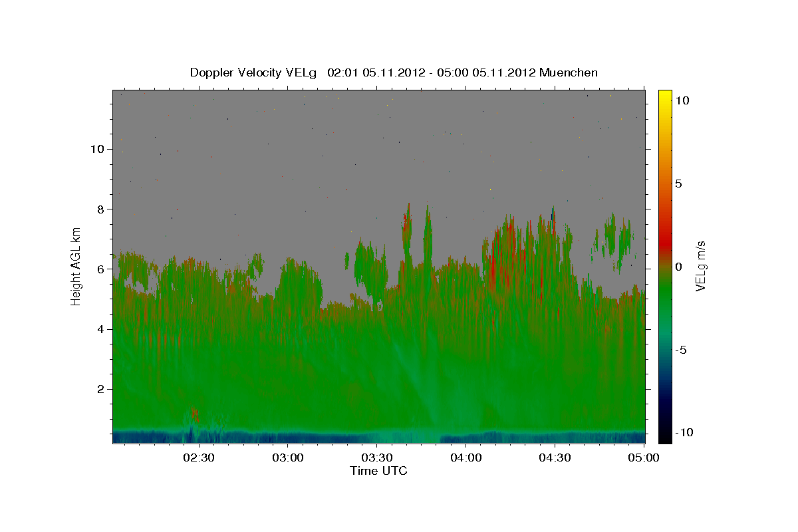Click the colorbar value -10 label
The image size is (798, 532).
click(x=684, y=433)
